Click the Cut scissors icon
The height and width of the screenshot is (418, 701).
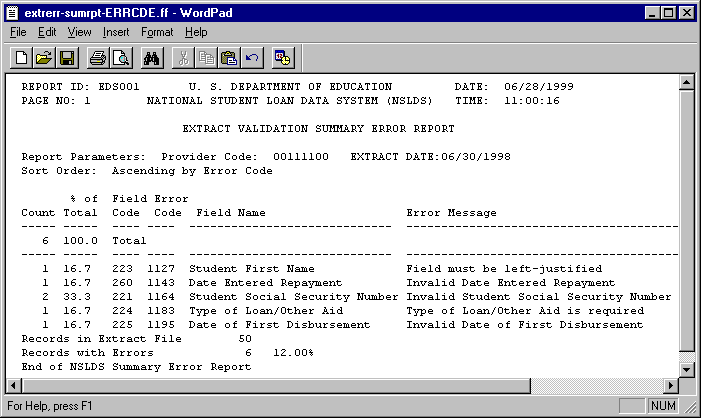click(x=183, y=58)
